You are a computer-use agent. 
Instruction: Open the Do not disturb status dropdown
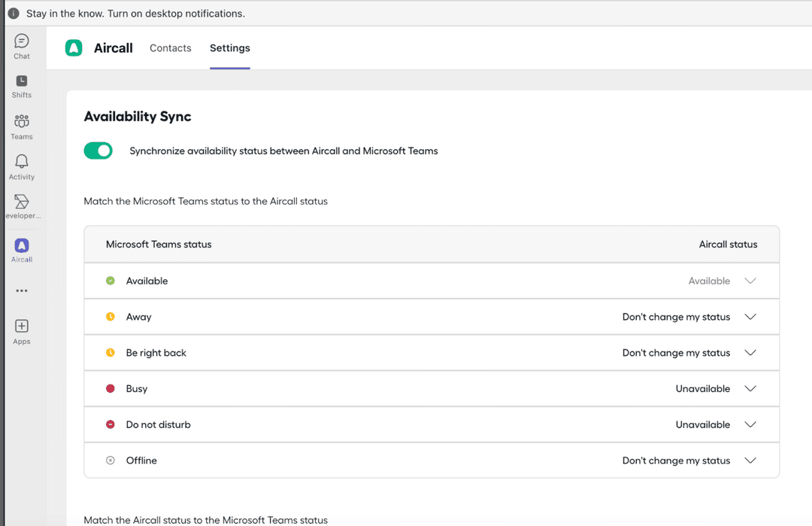[750, 424]
